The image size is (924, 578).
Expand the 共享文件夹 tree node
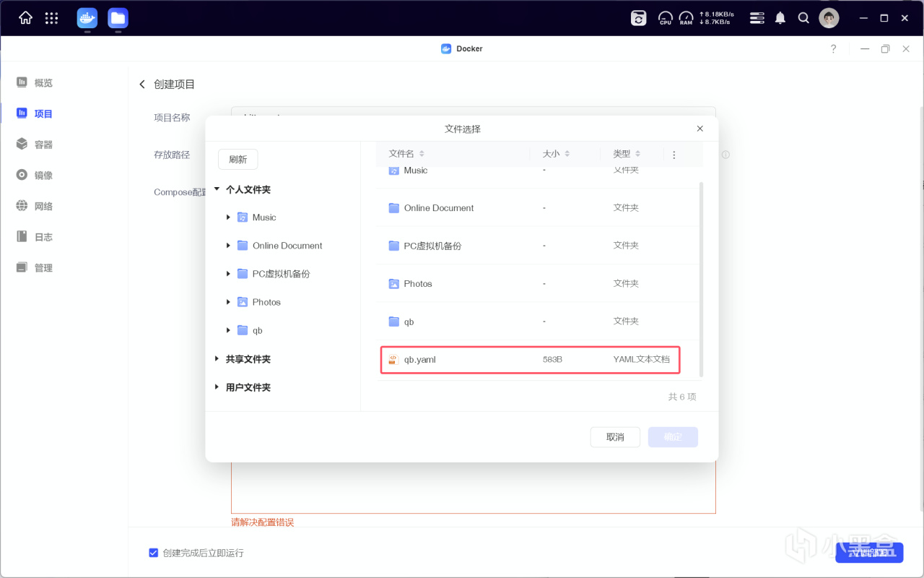[217, 359]
